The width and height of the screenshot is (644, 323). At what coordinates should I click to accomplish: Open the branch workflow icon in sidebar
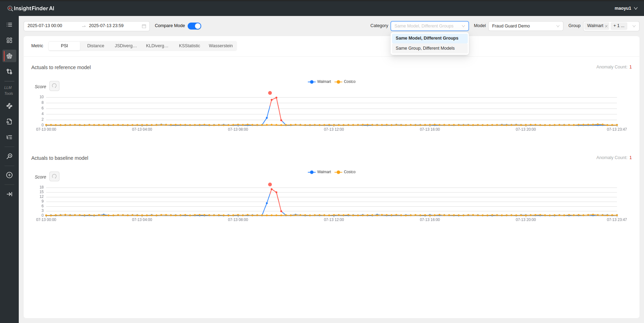click(x=9, y=72)
